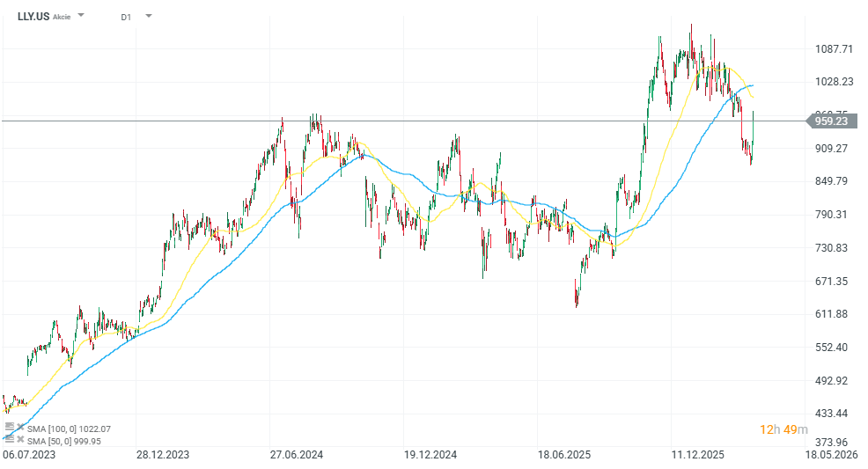Click the 11.12.2025 date on time axis
868x469 pixels.
click(696, 455)
